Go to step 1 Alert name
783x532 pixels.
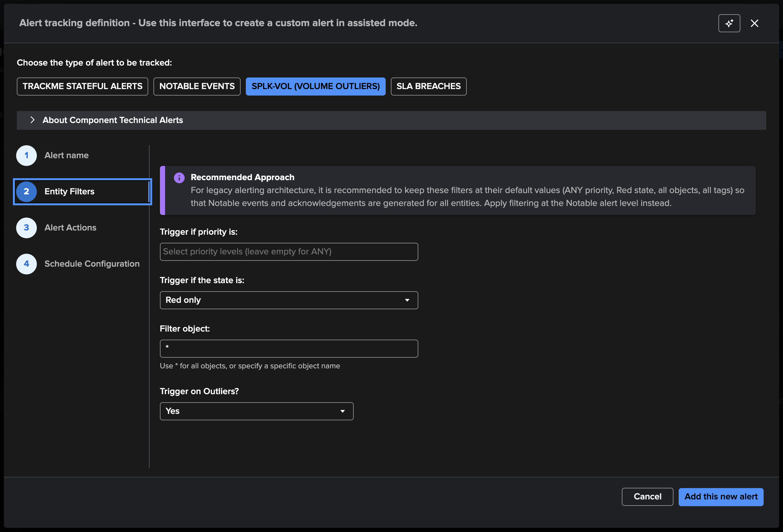(x=53, y=156)
